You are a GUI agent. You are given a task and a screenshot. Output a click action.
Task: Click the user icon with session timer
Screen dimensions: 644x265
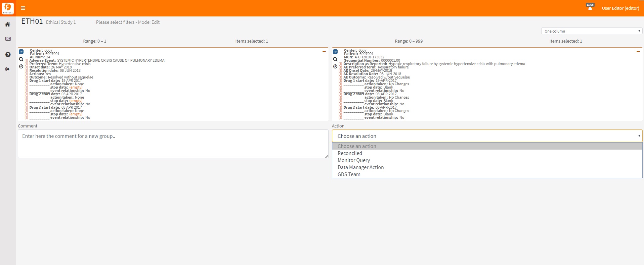tap(590, 7)
